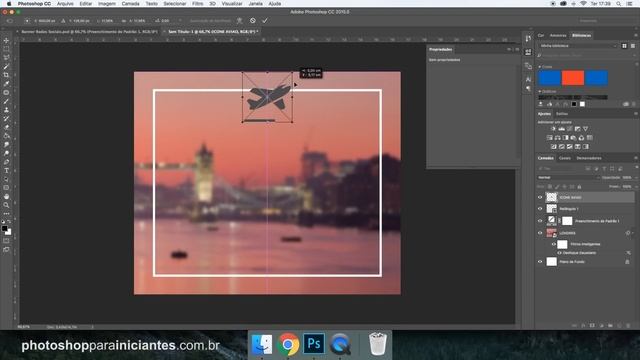Open the Filtro menu
This screenshot has height=360, width=640.
pyautogui.click(x=198, y=4)
